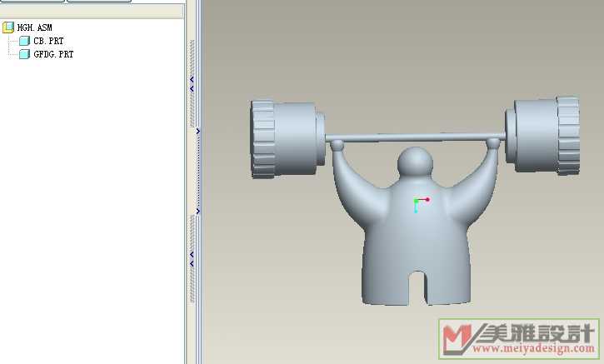Select the left barbell weight in viewport
Viewport: 604px width, 364px height.
[287, 139]
